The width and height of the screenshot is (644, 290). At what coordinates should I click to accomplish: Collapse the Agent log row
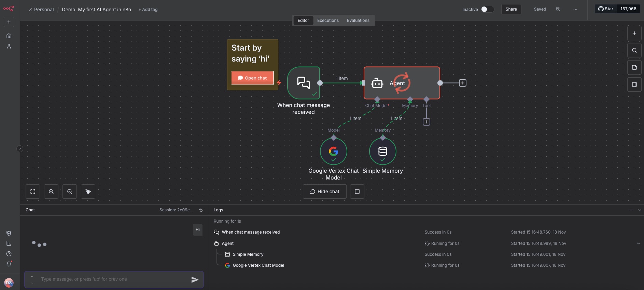pyautogui.click(x=638, y=243)
